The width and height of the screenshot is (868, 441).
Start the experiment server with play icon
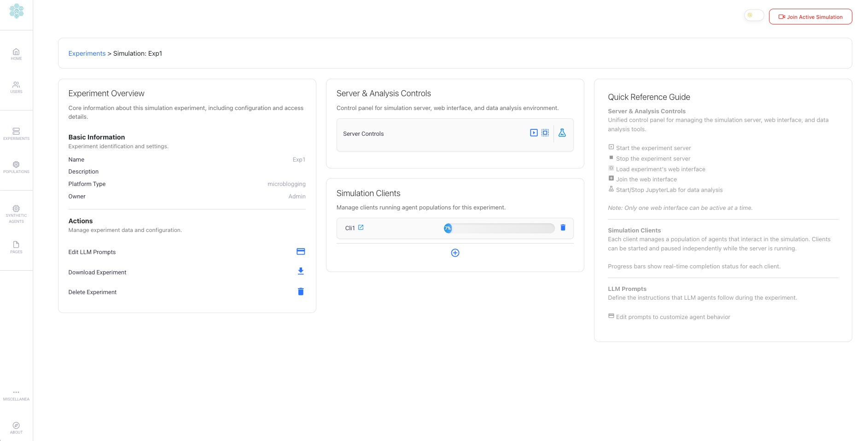tap(533, 133)
